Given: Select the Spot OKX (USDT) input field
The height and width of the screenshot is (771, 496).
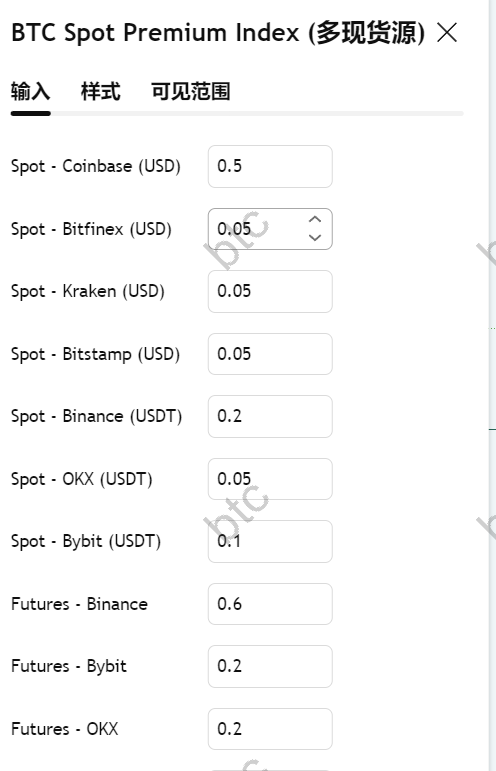Looking at the screenshot, I should (270, 479).
